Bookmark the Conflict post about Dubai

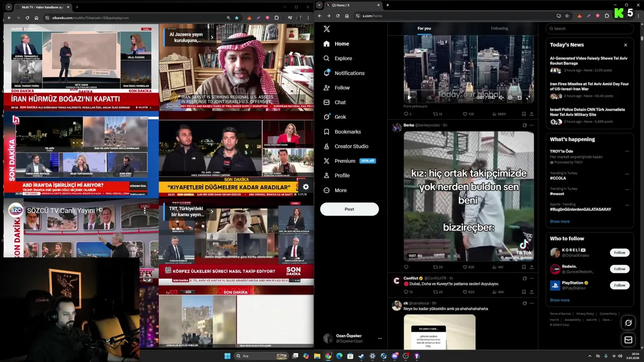[524, 292]
